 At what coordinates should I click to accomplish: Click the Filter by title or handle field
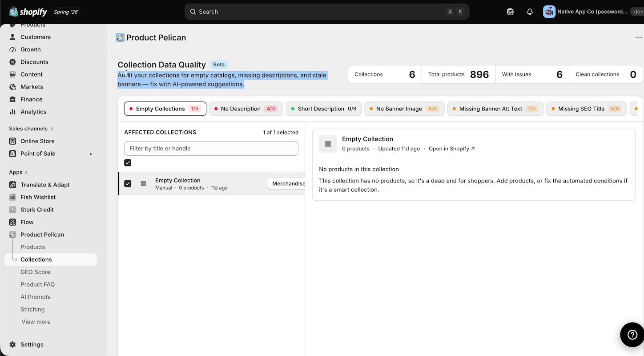pyautogui.click(x=211, y=149)
